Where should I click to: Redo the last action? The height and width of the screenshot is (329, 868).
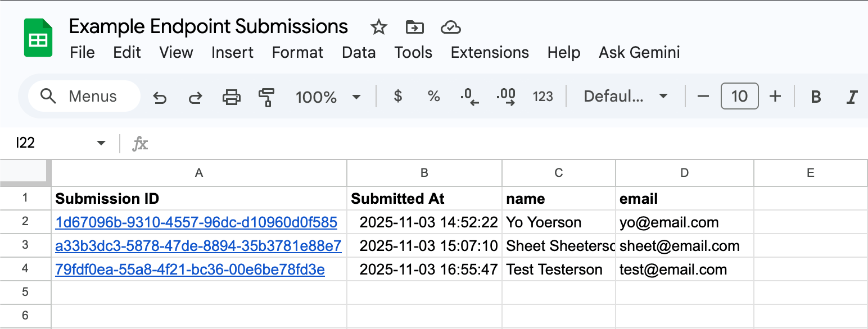[x=195, y=96]
